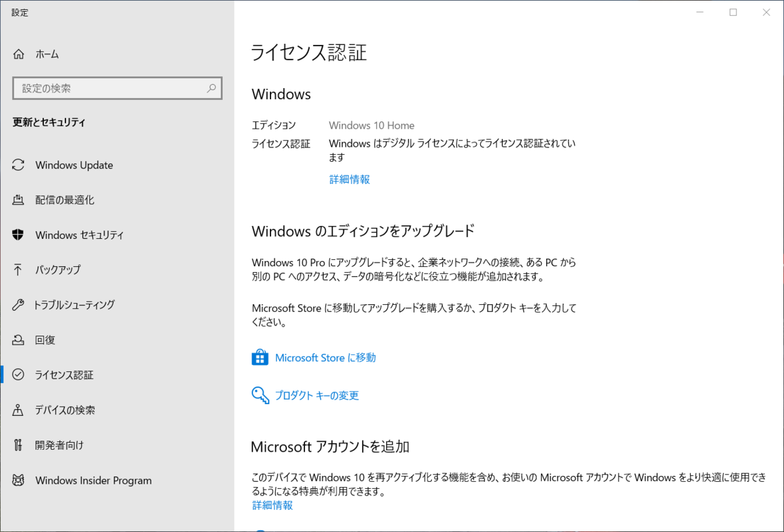Click the Microsoft Store bag icon
Image resolution: width=784 pixels, height=532 pixels.
click(260, 358)
